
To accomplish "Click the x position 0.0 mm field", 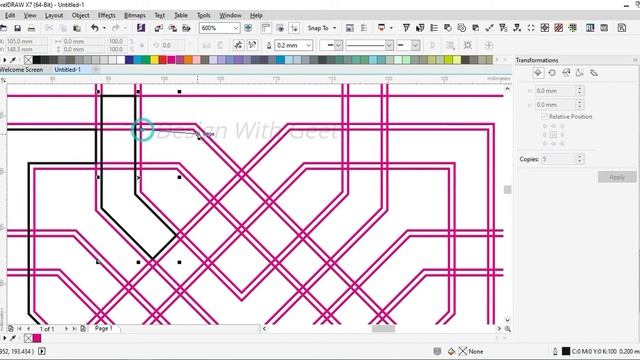I will tap(556, 91).
